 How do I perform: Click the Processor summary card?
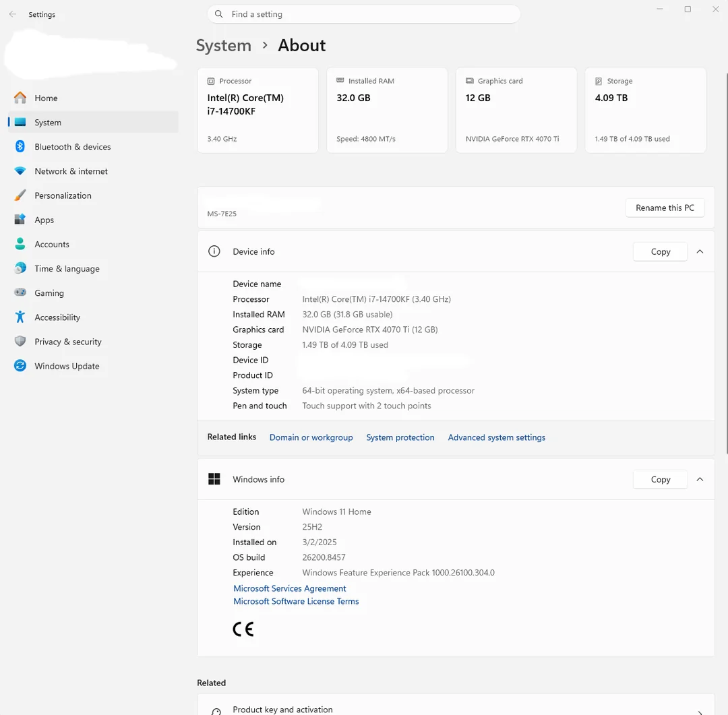[257, 110]
